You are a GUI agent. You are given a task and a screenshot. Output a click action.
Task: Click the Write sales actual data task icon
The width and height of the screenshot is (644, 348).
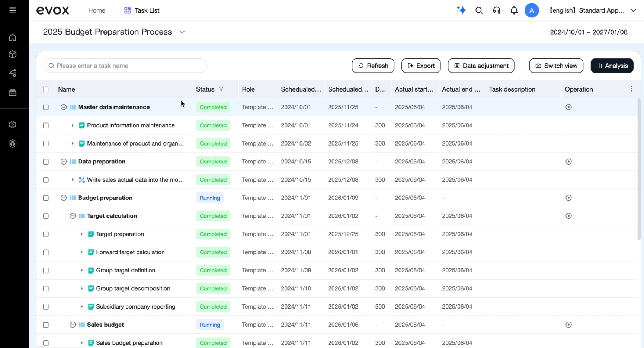pyautogui.click(x=82, y=180)
